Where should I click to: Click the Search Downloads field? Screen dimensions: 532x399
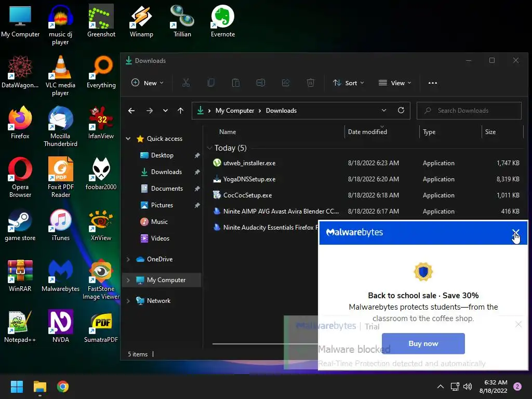(469, 111)
